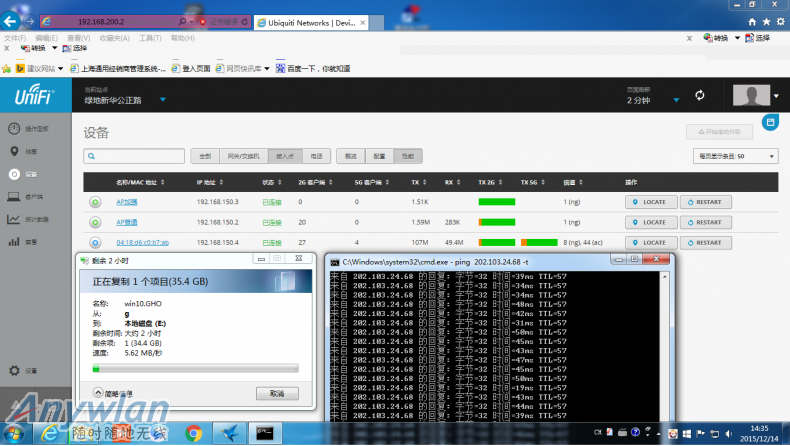
Task: Open the 帮助(H) menu
Action: [x=182, y=38]
